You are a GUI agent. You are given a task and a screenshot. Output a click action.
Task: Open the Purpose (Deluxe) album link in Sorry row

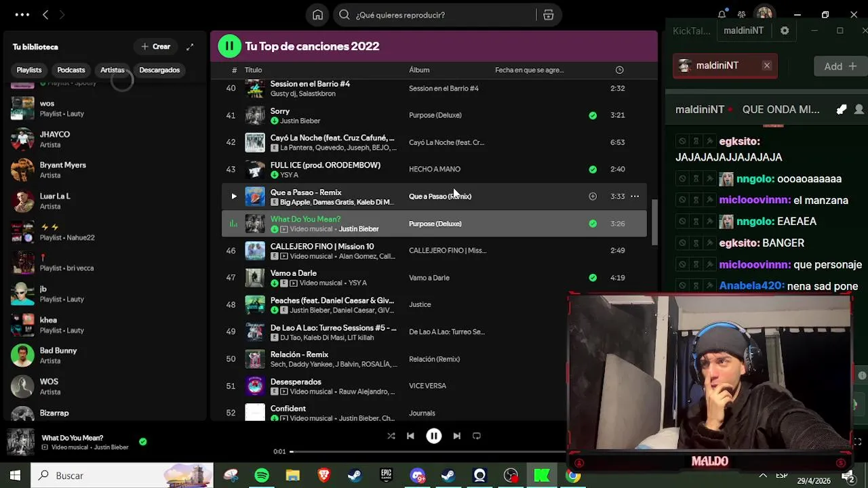click(x=435, y=115)
